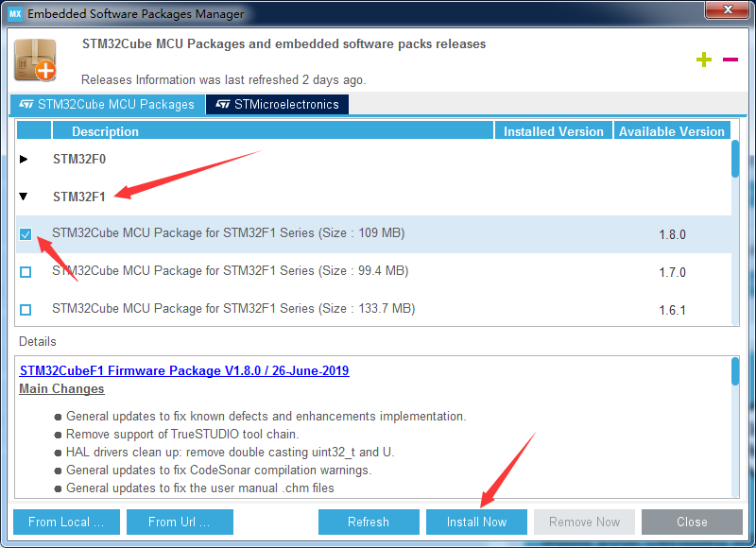Click available version 1.8.0 cell
Viewport: 756px width, 548px height.
tap(672, 234)
